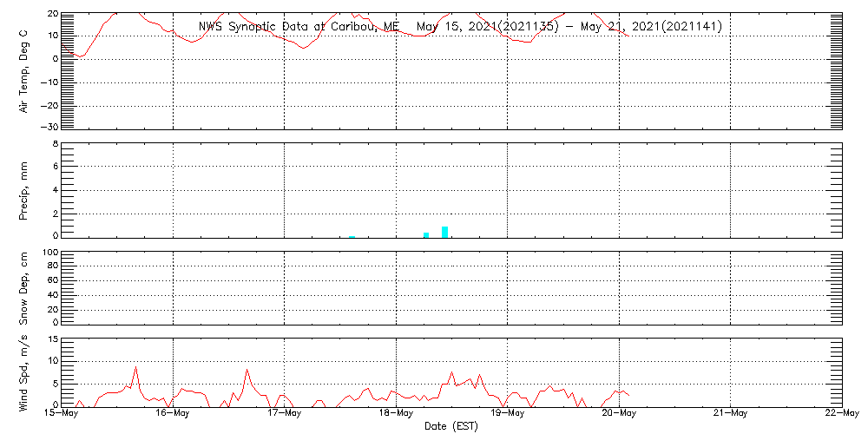Click the 'Wind Spd, m/s' axis label
The height and width of the screenshot is (434, 868).
[24, 372]
